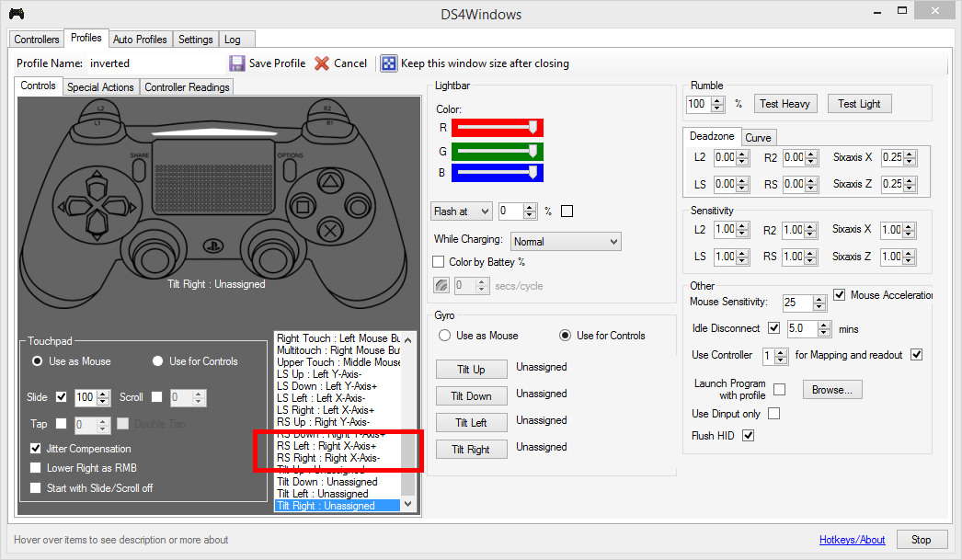The width and height of the screenshot is (962, 560).
Task: Adjust Mouse Sensitivity stepper arrows
Action: tap(819, 303)
